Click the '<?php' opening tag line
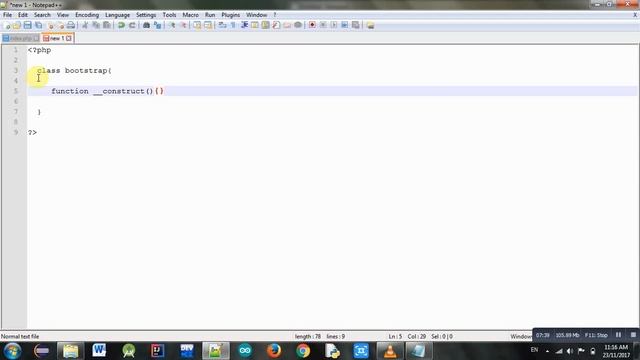This screenshot has height=360, width=640. click(40, 50)
